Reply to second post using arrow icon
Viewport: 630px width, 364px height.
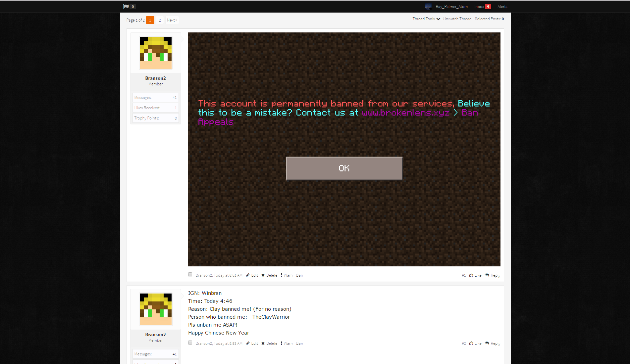[487, 343]
